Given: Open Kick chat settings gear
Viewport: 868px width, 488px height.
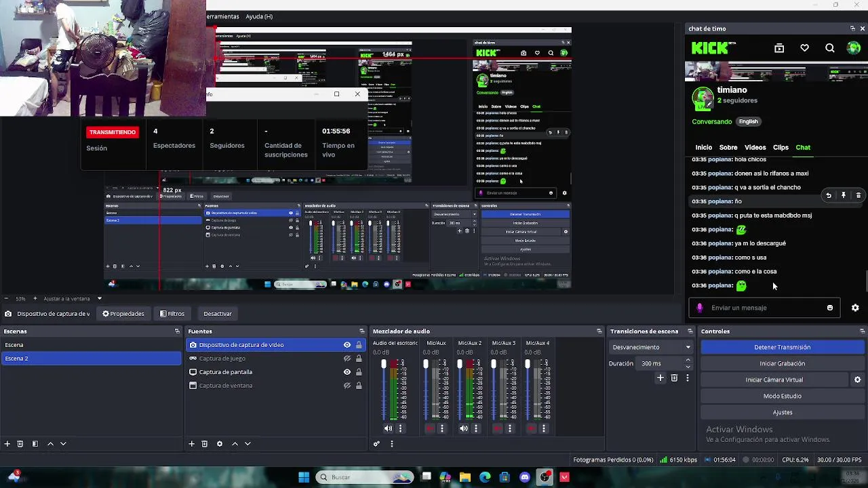Looking at the screenshot, I should pyautogui.click(x=855, y=308).
